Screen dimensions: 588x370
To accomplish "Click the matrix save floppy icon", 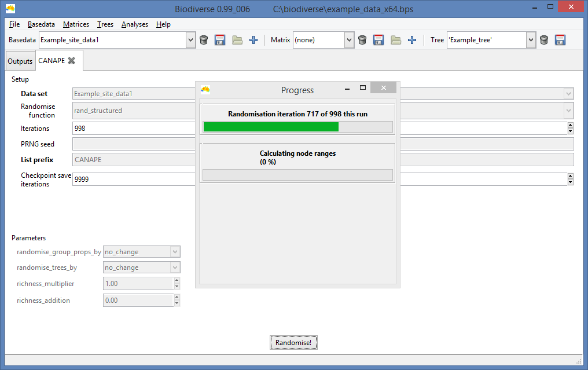I will pyautogui.click(x=378, y=40).
